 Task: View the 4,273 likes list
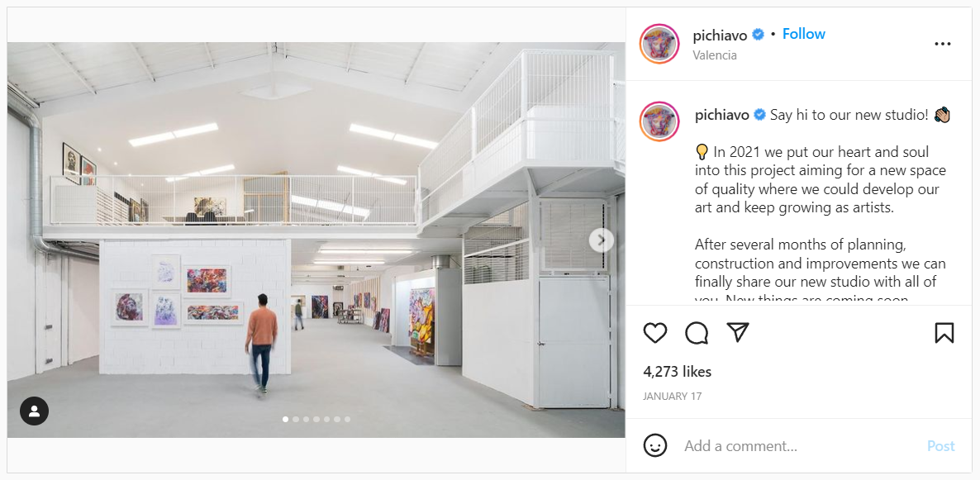pos(677,372)
